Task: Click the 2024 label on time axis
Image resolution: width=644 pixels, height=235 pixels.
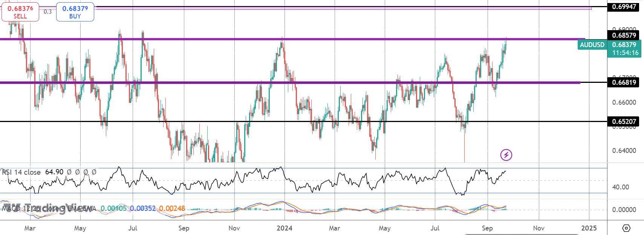Action: click(285, 228)
